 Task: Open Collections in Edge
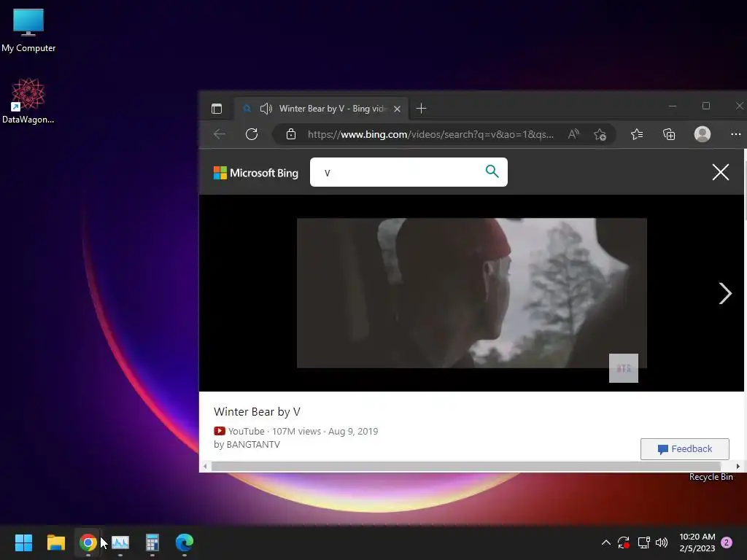pos(669,134)
